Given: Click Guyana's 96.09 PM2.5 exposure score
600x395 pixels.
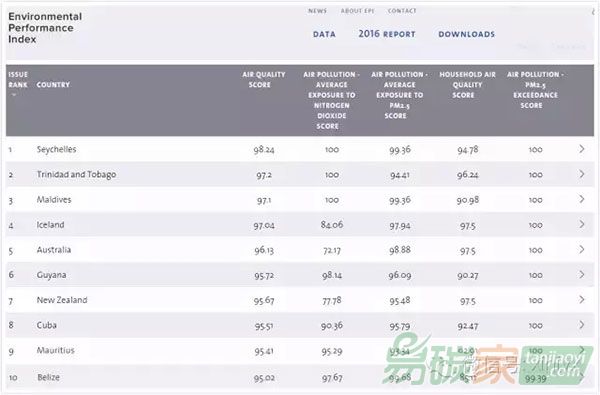Looking at the screenshot, I should click(x=399, y=275).
